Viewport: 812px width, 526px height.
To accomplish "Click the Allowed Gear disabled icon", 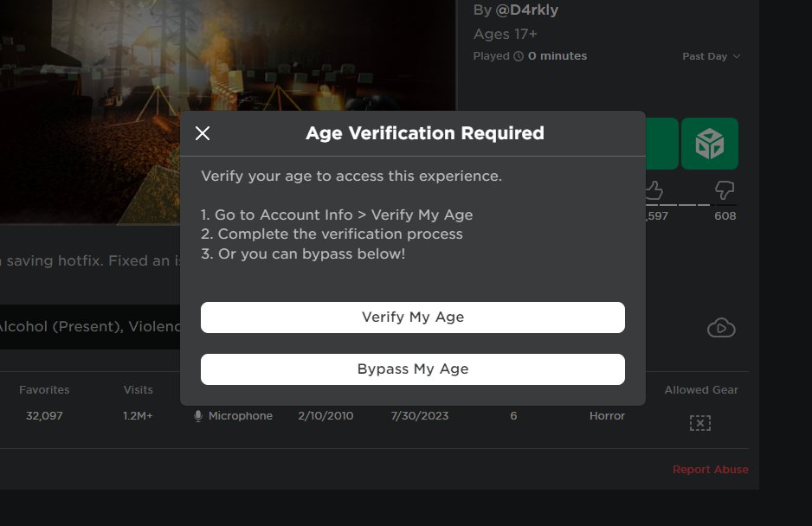I will 700,423.
